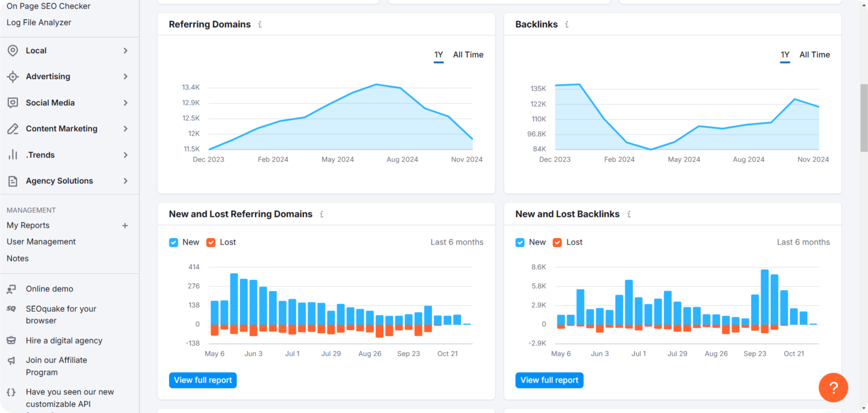Uncheck New in New and Lost Referring Domains
868x413 pixels.
point(173,242)
